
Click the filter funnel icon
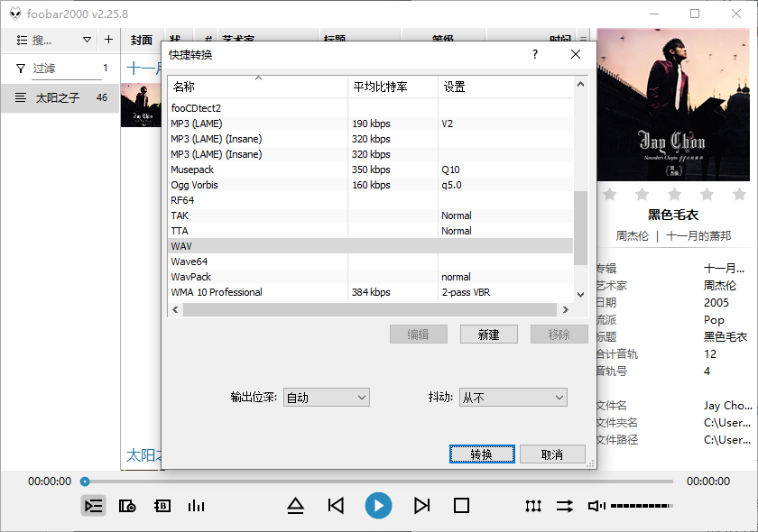[20, 69]
